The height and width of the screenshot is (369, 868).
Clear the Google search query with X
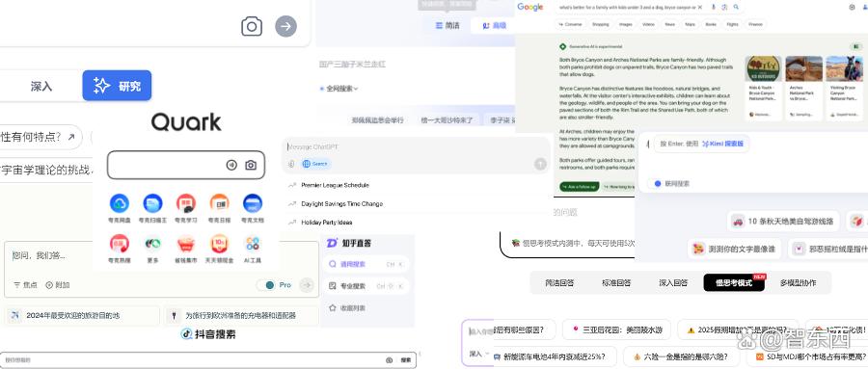700,7
